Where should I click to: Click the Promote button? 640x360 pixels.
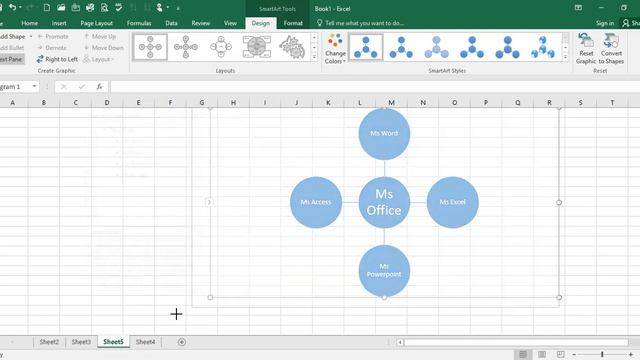coord(53,36)
